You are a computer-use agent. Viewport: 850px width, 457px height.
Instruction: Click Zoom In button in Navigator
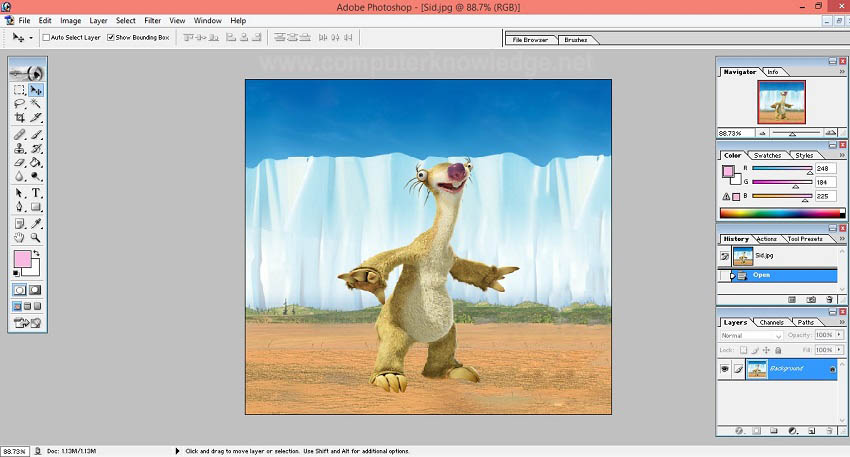click(x=830, y=133)
